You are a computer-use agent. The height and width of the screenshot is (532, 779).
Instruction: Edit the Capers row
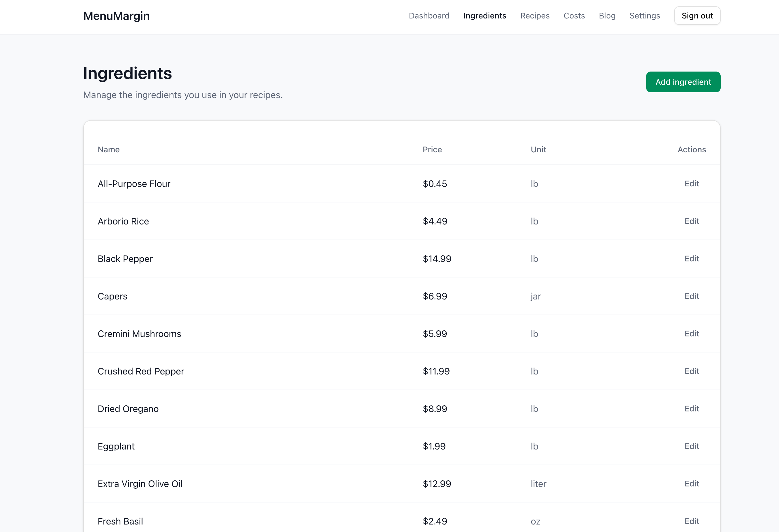pos(692,296)
